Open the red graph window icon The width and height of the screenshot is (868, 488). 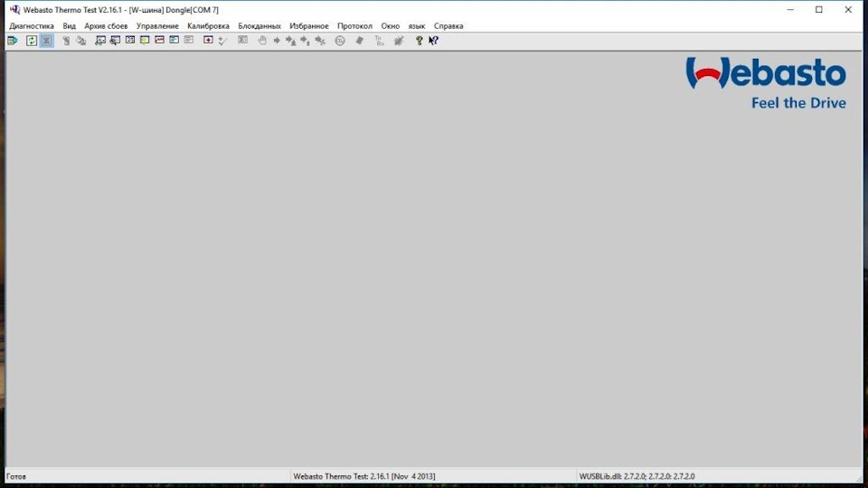(159, 41)
